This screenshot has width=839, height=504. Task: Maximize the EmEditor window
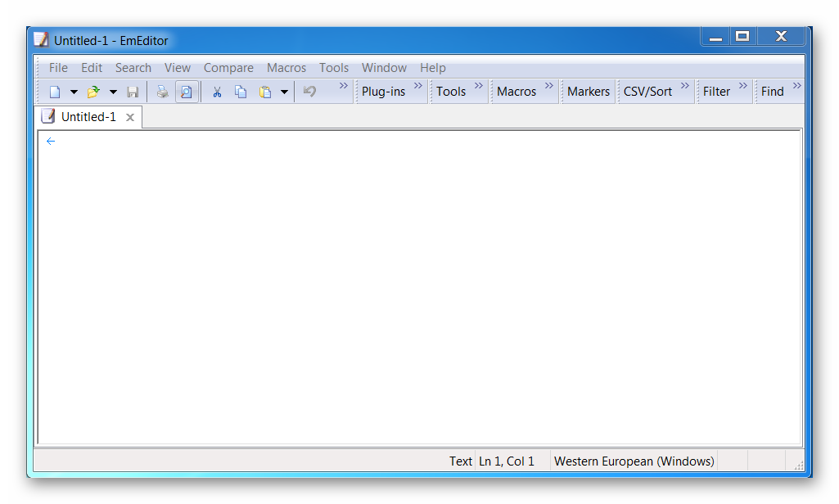(x=742, y=37)
